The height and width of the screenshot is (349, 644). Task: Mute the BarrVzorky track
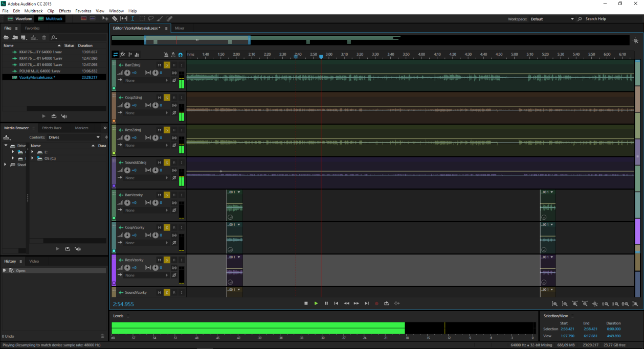coord(160,195)
